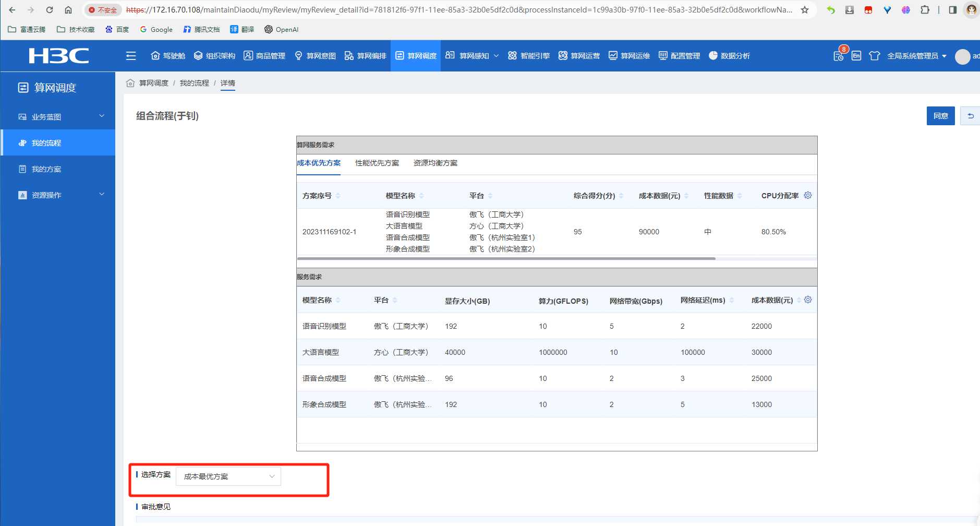Image resolution: width=980 pixels, height=526 pixels.
Task: Open browser profile avatar
Action: [971, 10]
